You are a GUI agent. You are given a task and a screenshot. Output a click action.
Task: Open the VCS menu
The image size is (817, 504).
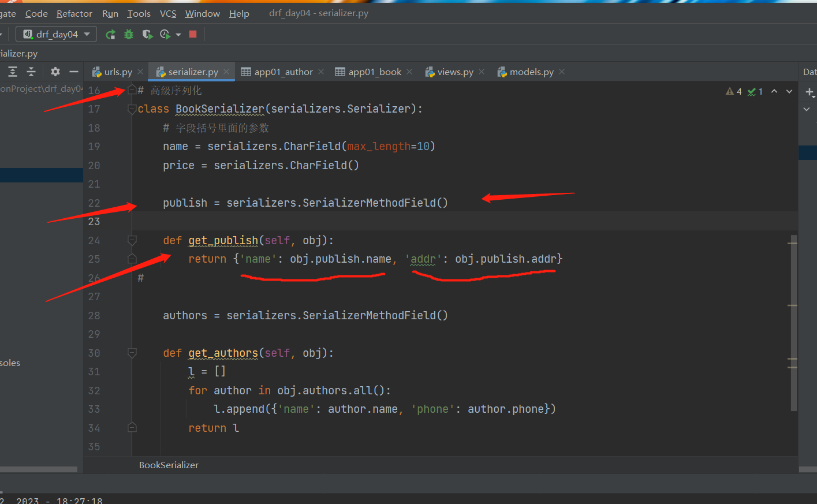(x=168, y=13)
